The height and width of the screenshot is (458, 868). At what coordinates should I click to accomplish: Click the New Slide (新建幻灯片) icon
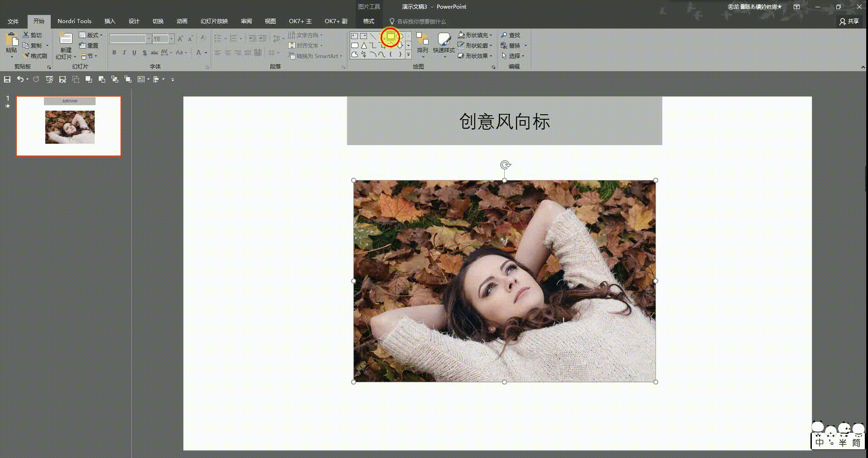point(66,39)
